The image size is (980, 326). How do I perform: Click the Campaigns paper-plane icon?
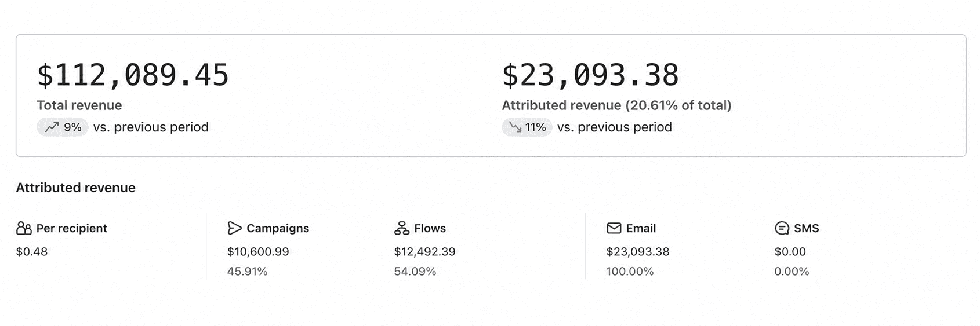coord(234,228)
